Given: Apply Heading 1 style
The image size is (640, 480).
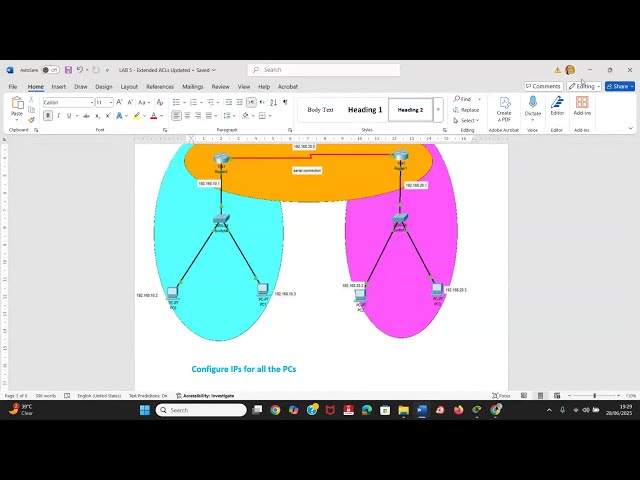Looking at the screenshot, I should (365, 110).
